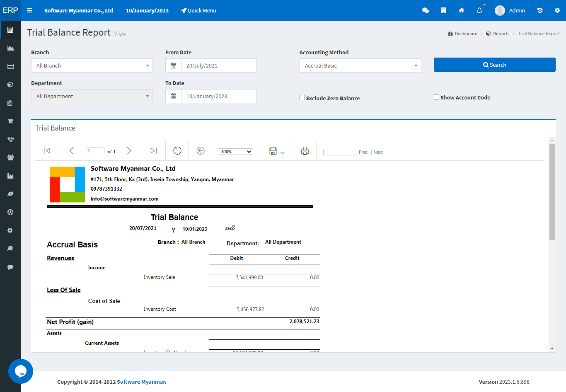Click the find text box in the report toolbar
Viewport: 566px width, 392px height.
[340, 152]
